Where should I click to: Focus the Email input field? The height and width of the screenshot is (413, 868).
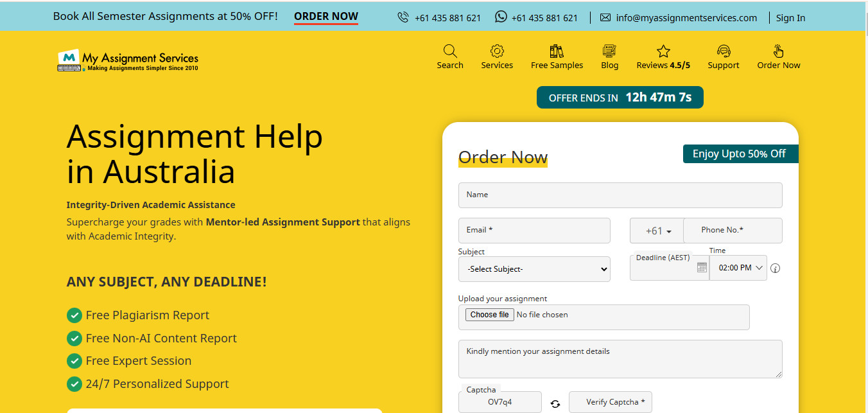pyautogui.click(x=534, y=231)
